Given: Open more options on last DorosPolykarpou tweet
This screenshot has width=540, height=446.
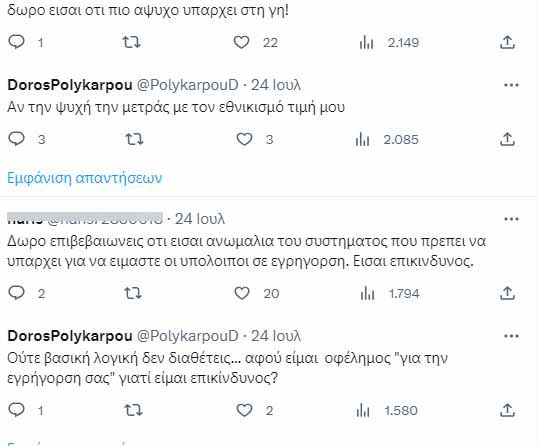Looking at the screenshot, I should point(511,336).
